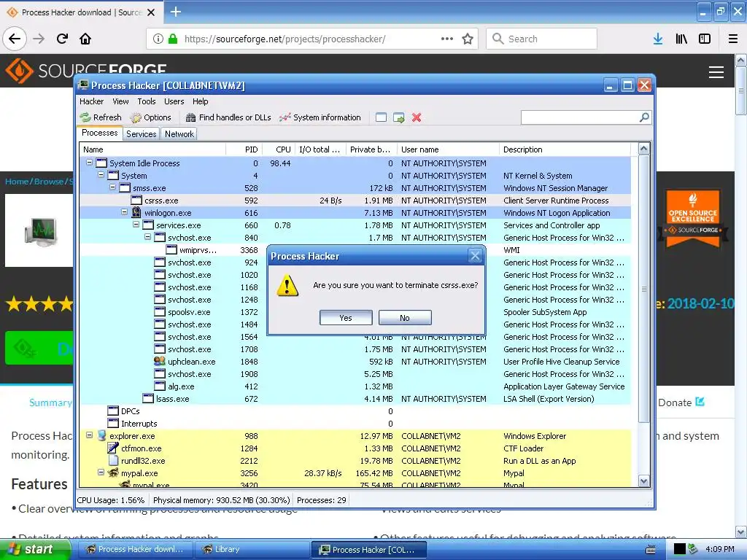Click the yellow warning icon in the dialog
This screenshot has width=747, height=560.
click(287, 286)
